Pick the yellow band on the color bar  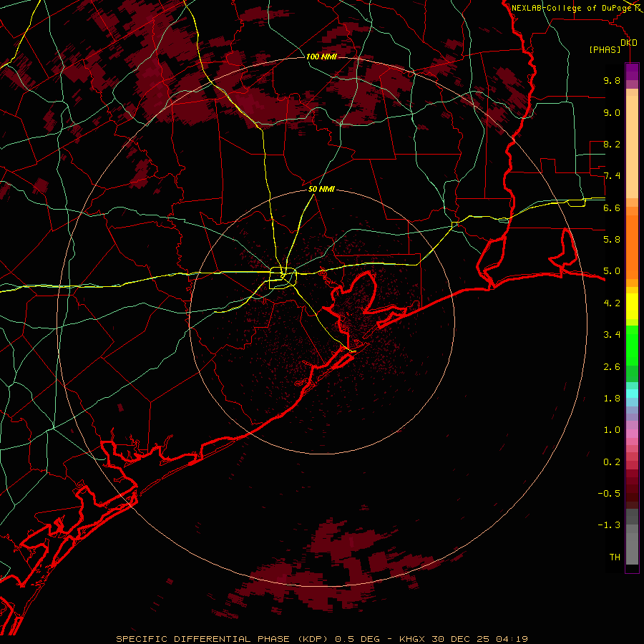tap(632, 306)
